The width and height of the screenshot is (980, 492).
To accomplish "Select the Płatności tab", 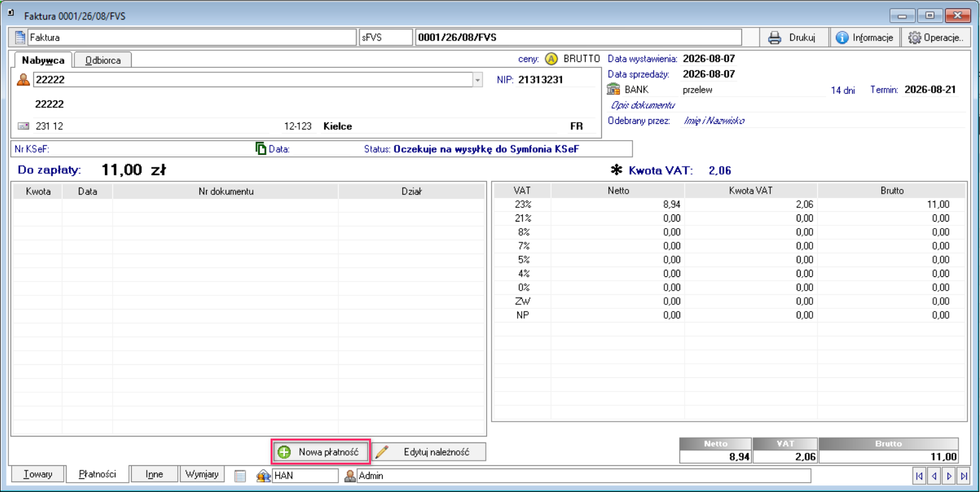I will pyautogui.click(x=97, y=474).
